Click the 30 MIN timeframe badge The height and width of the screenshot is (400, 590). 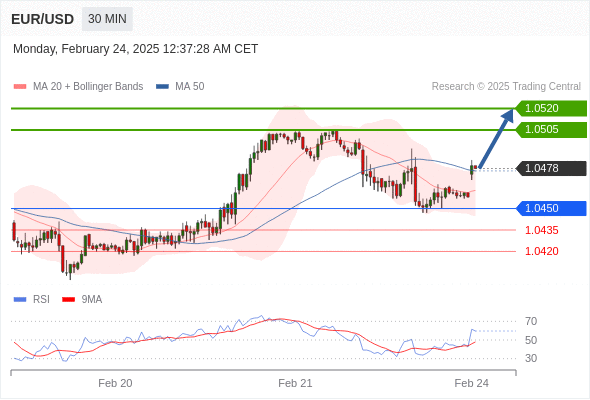click(107, 19)
